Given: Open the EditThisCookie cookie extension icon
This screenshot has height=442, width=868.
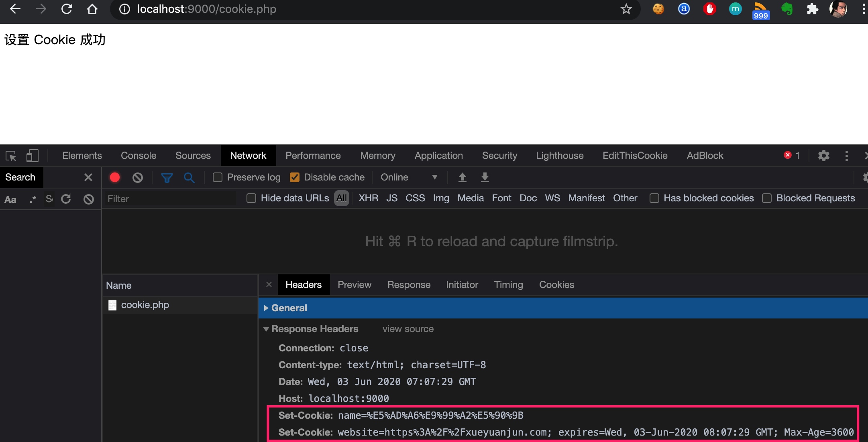Looking at the screenshot, I should pyautogui.click(x=658, y=9).
